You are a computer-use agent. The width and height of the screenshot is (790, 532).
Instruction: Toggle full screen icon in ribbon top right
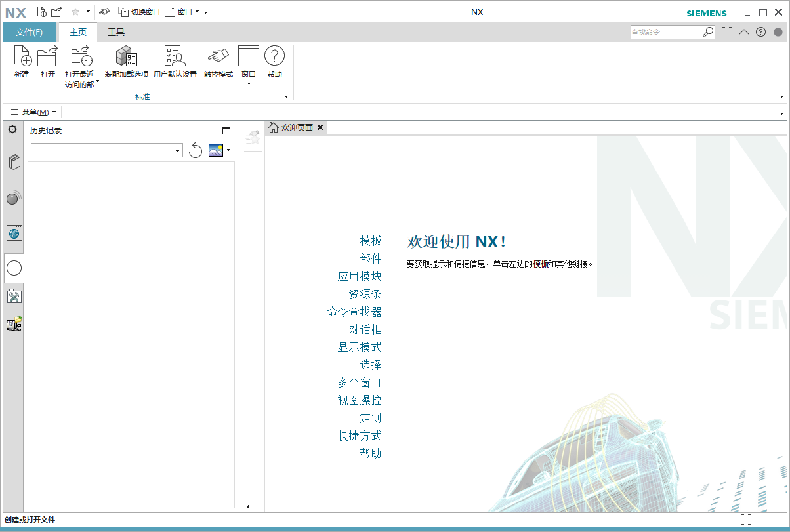coord(727,31)
